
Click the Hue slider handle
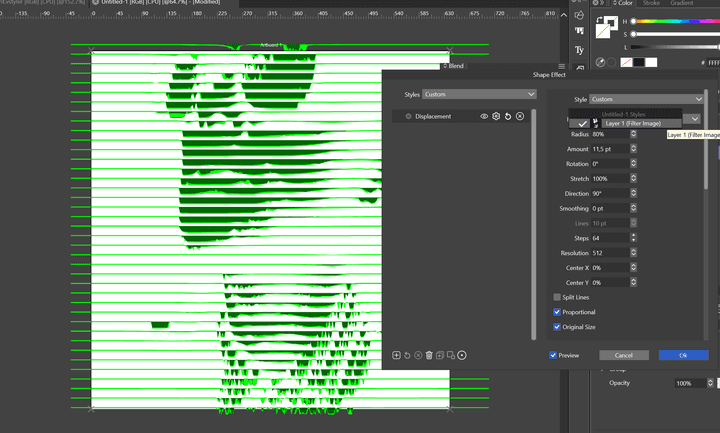(633, 21)
